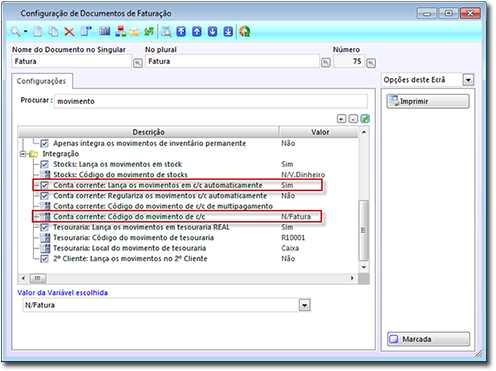Screen dimensions: 496x371
Task: Collapse the Integração tree node
Action: (x=23, y=154)
